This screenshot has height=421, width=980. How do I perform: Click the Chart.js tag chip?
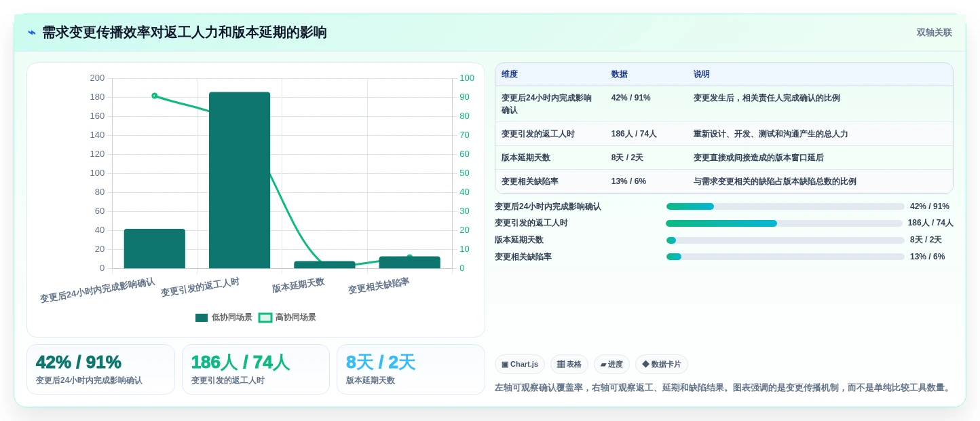click(520, 365)
